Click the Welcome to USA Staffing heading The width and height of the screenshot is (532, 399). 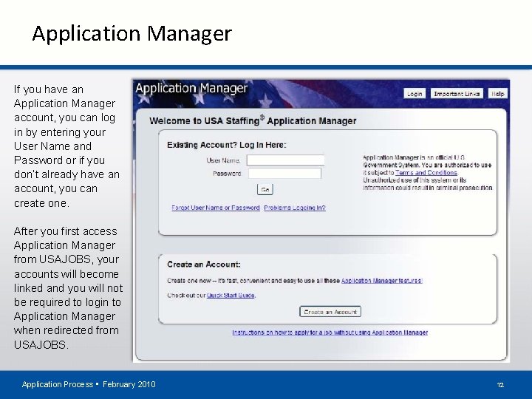tap(253, 120)
